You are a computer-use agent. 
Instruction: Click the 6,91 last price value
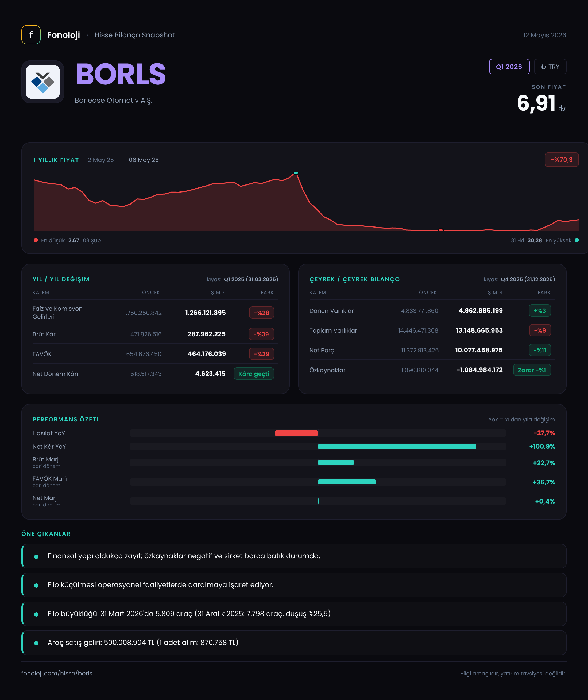click(x=536, y=103)
